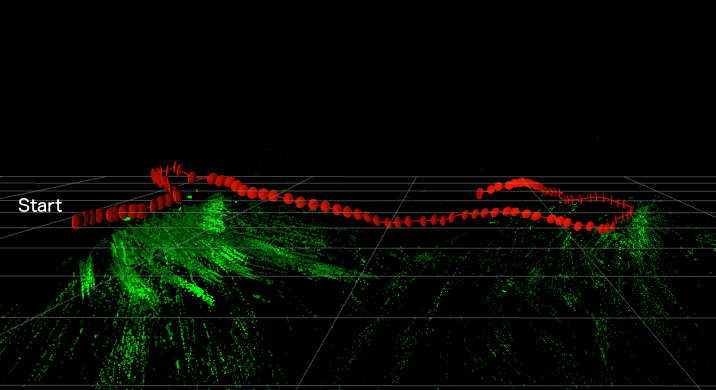
Task: Pick the small green blob under the starting red markers
Action: tap(127, 219)
